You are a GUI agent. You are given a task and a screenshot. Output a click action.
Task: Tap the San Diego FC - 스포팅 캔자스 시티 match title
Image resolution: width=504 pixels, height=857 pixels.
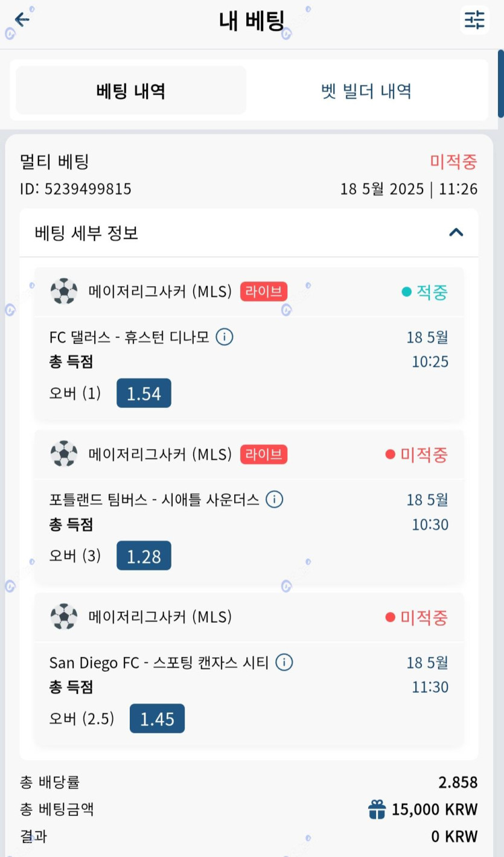(x=159, y=663)
